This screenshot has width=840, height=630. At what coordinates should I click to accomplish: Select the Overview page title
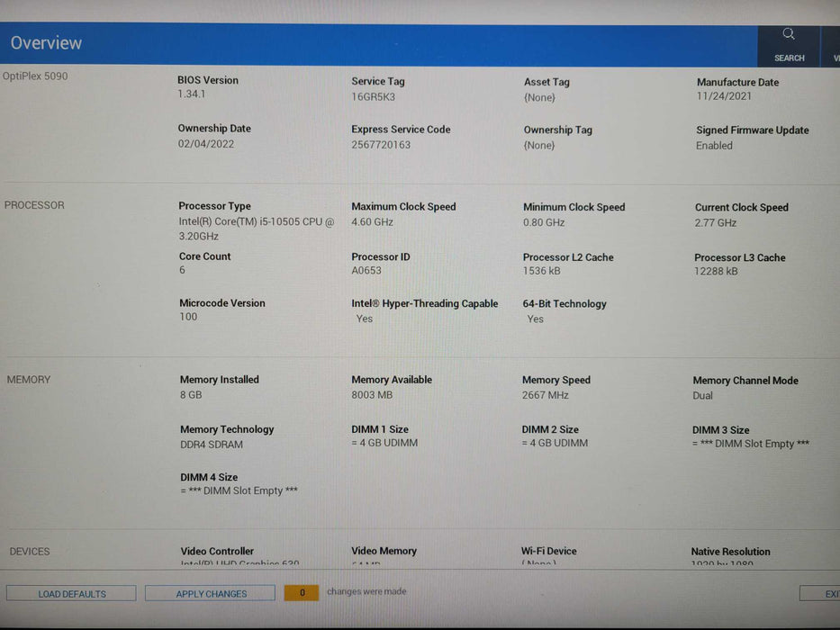click(x=46, y=43)
